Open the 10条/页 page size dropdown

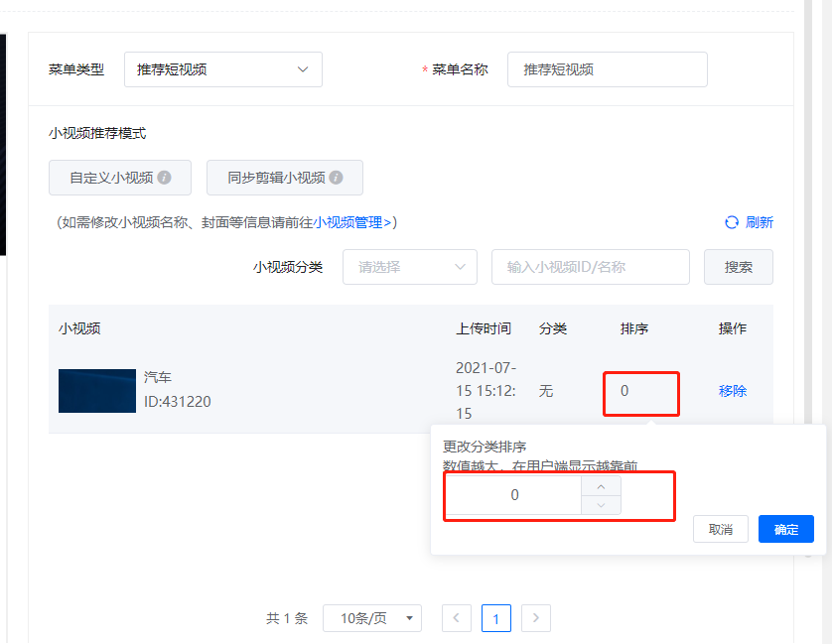(372, 618)
